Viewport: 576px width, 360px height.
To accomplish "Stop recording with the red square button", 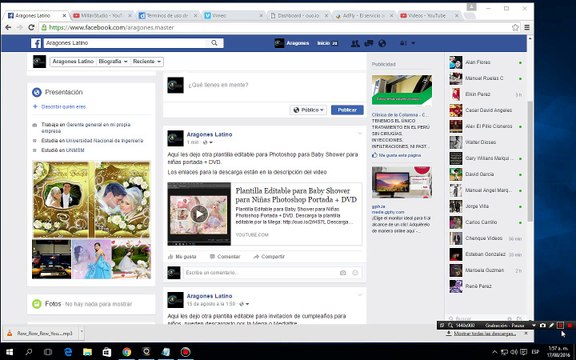I will pos(570,325).
